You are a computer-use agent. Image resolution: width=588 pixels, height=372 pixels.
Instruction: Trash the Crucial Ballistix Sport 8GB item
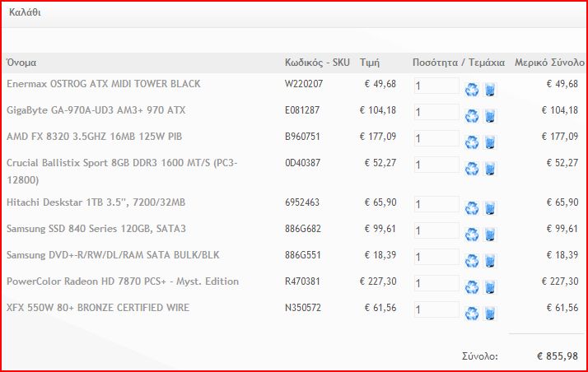coord(490,168)
